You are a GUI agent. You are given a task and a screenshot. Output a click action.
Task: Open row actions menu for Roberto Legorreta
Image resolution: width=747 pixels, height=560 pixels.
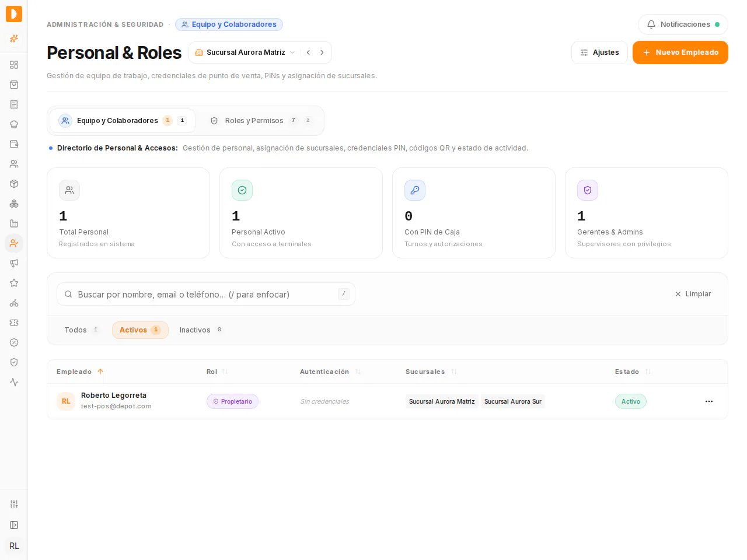pyautogui.click(x=709, y=401)
